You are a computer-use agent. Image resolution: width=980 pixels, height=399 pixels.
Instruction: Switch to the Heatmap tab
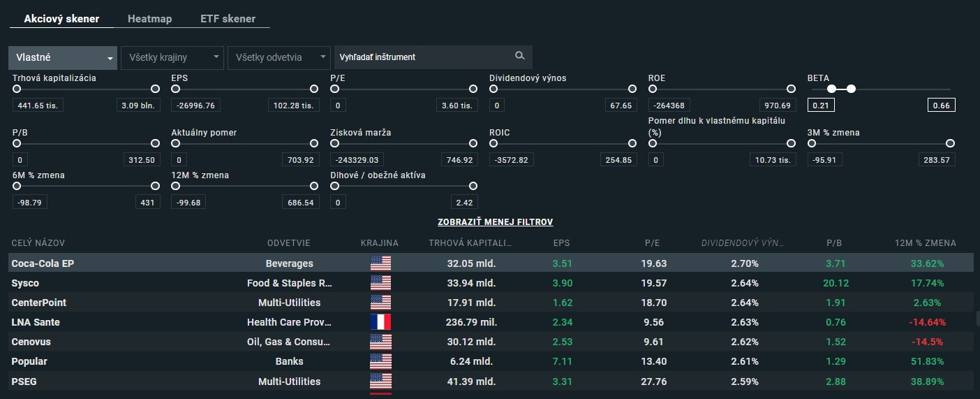tap(149, 19)
